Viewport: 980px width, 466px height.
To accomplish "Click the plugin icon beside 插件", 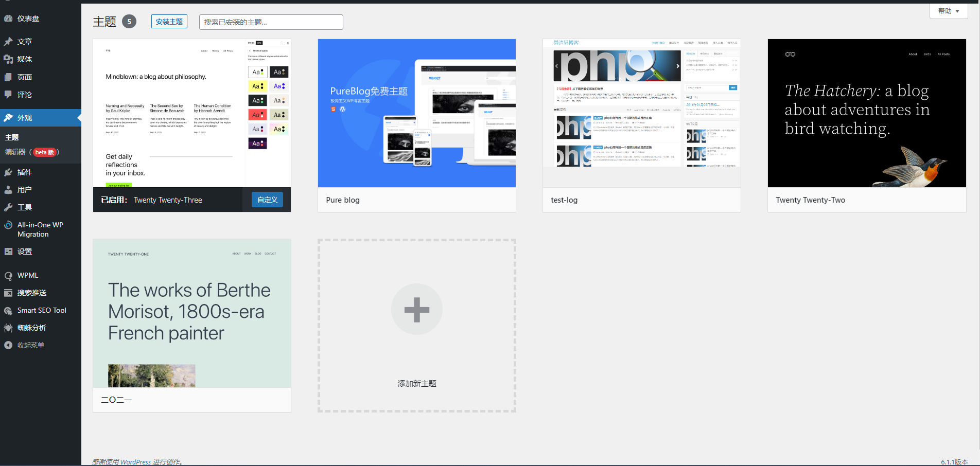I will [8, 172].
